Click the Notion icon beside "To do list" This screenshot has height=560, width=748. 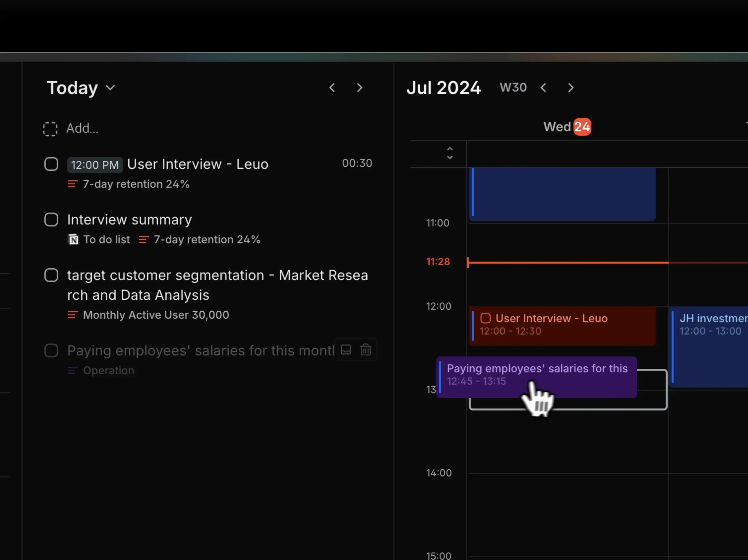pos(73,239)
